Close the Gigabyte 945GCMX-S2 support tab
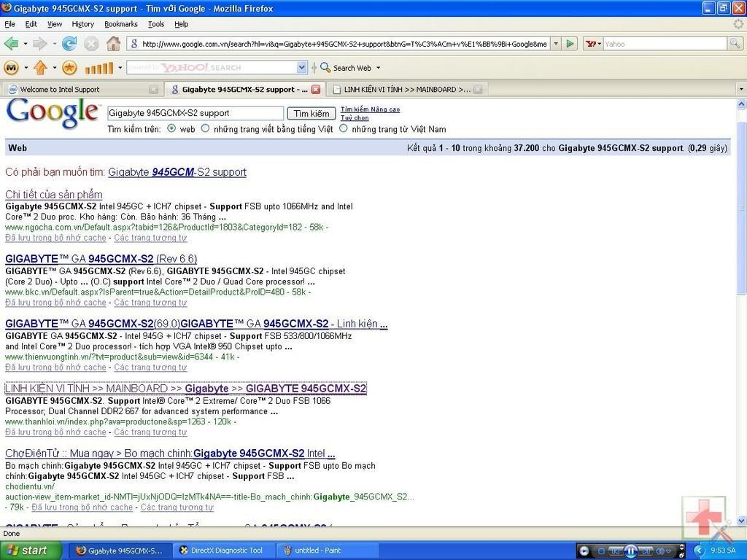747x560 pixels. [x=316, y=90]
